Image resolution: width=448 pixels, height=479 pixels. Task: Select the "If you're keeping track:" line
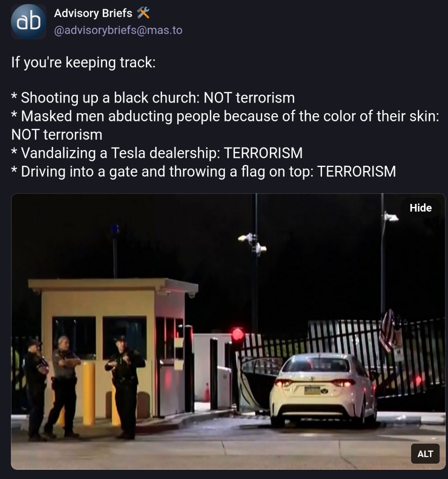click(83, 63)
